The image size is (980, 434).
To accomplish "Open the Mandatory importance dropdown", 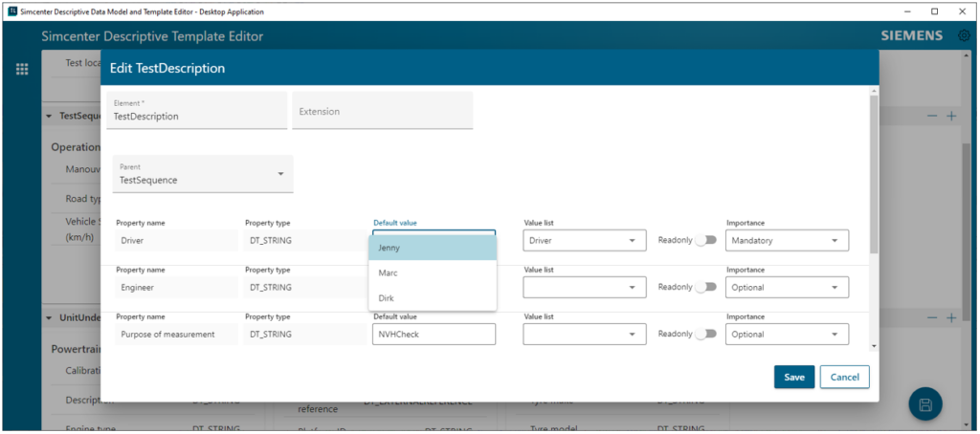I will 787,241.
